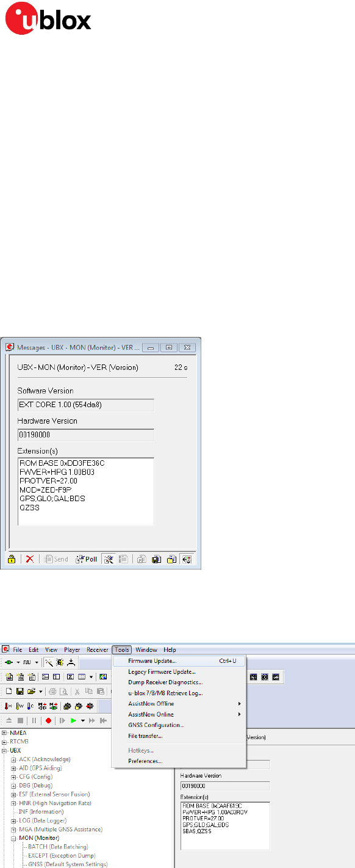Click the new file blank page icon
This screenshot has width=355, height=868.
[10, 691]
